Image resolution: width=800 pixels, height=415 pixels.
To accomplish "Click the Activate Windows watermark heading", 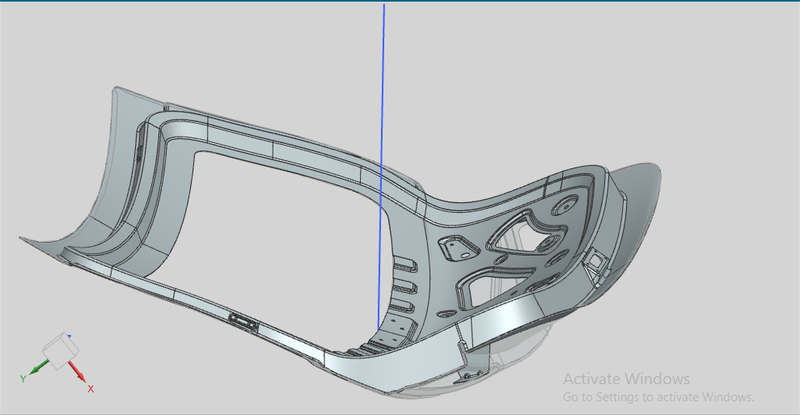I will (626, 379).
